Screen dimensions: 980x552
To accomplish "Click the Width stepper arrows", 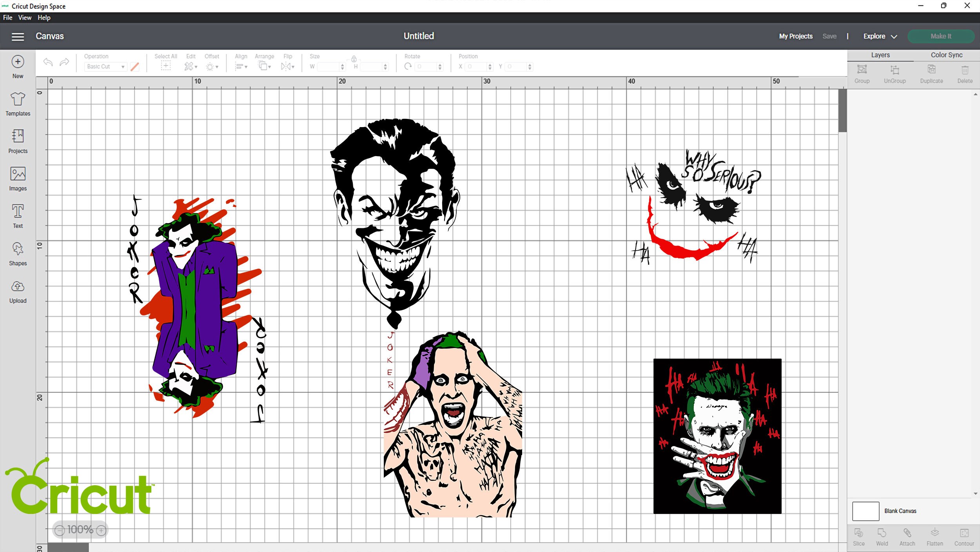I will [x=343, y=67].
